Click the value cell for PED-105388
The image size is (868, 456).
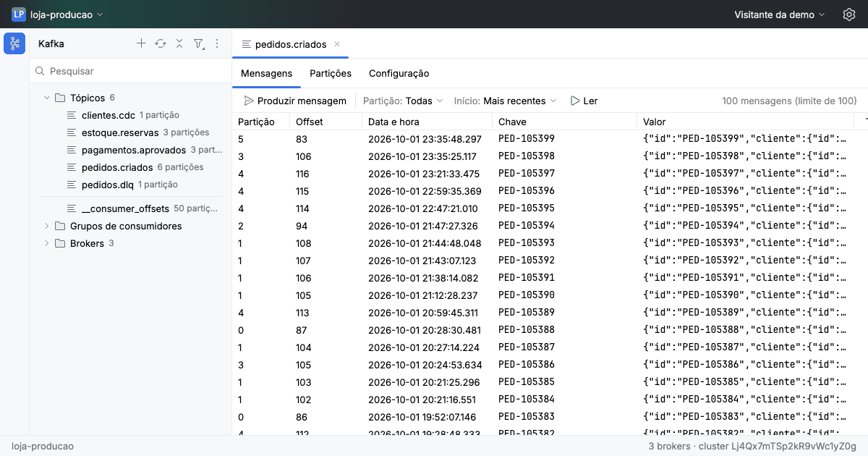[x=746, y=330]
